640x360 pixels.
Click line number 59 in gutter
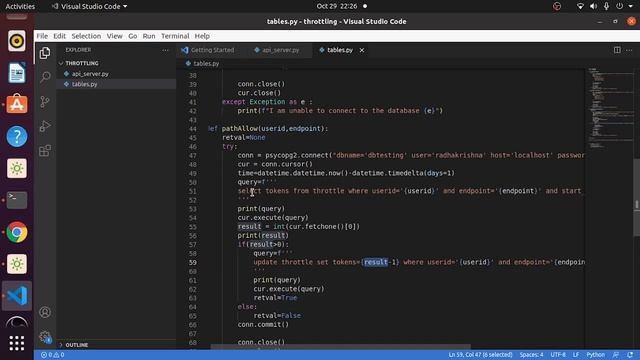pyautogui.click(x=192, y=262)
